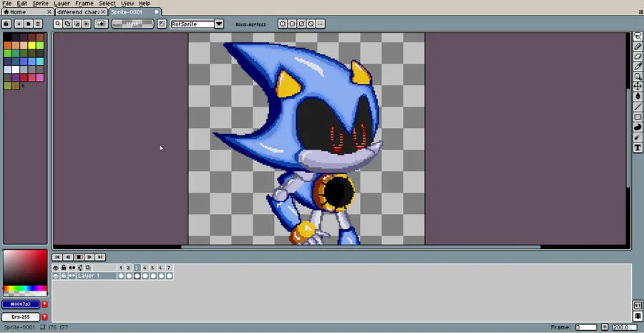
Task: Select the Move tool
Action: point(638,87)
